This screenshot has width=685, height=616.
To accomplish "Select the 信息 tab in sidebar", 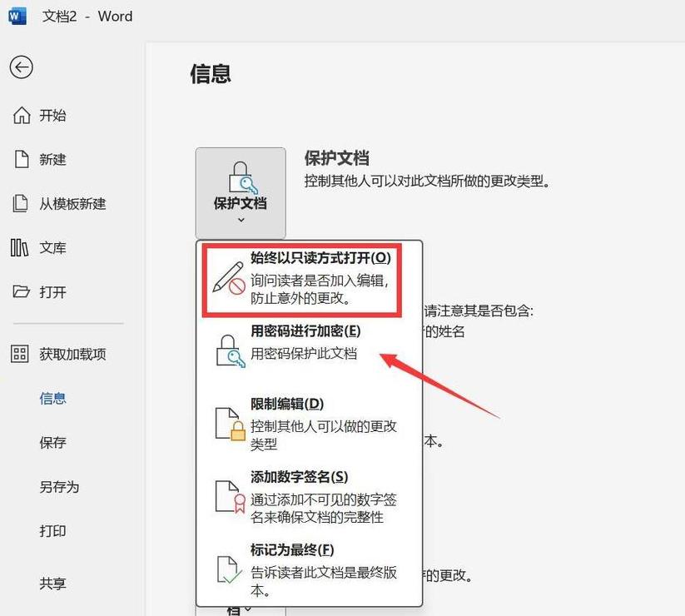I will (x=53, y=398).
